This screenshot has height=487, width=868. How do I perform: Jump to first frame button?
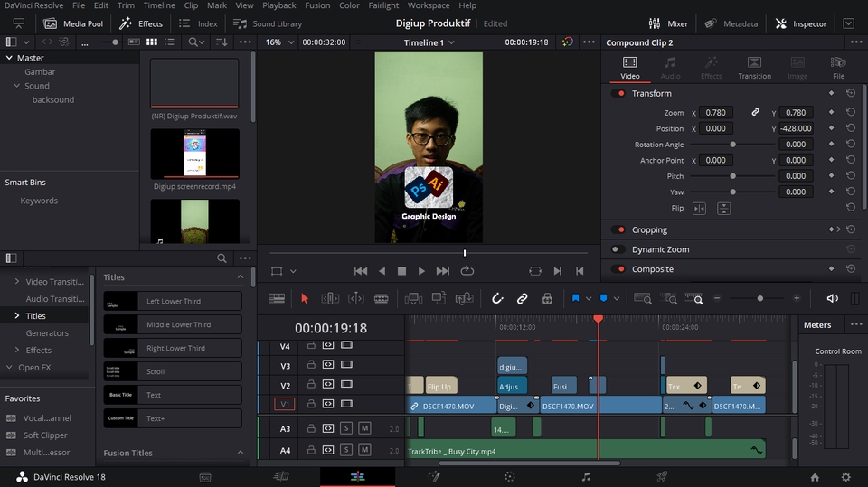[x=361, y=271]
